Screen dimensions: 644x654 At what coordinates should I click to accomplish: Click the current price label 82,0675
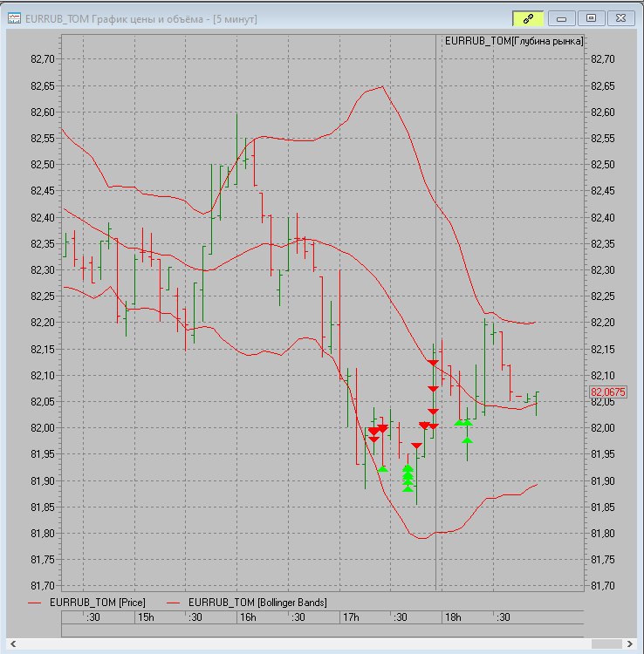tap(608, 392)
